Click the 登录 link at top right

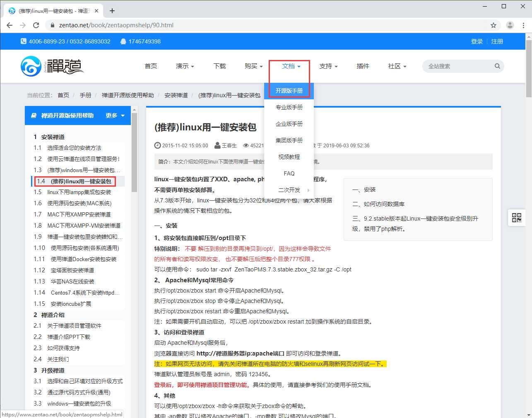[477, 41]
